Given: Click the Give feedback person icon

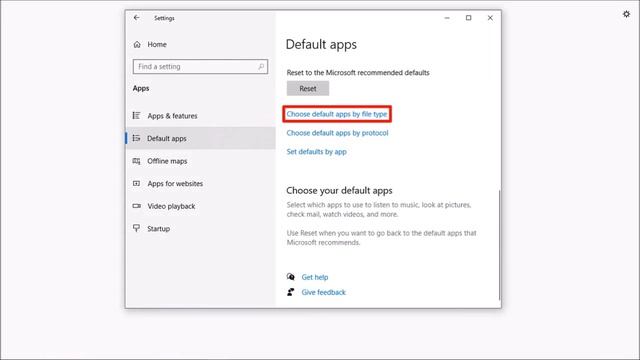Looking at the screenshot, I should pos(291,292).
